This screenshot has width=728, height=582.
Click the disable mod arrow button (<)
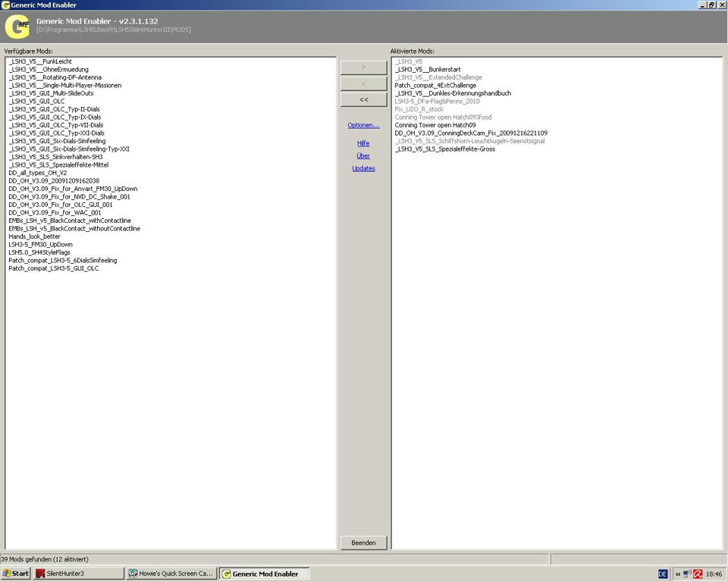(363, 83)
